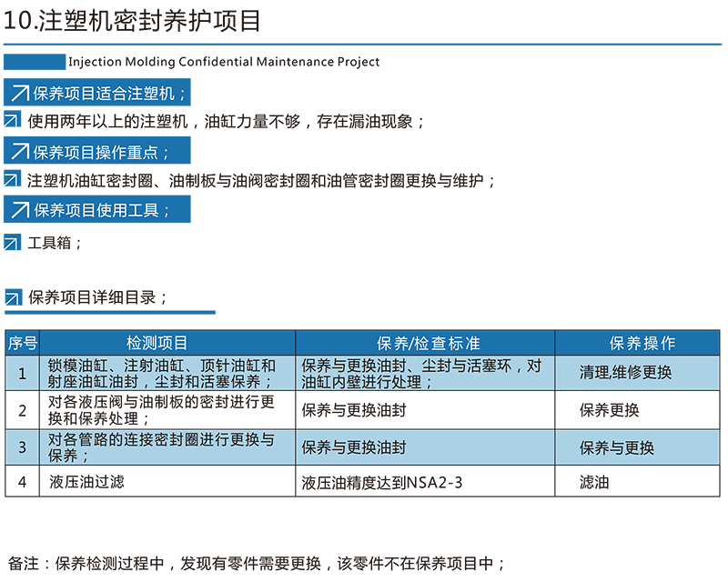Click the arrow icon beside 工具箱
728x582 pixels.
click(12, 242)
